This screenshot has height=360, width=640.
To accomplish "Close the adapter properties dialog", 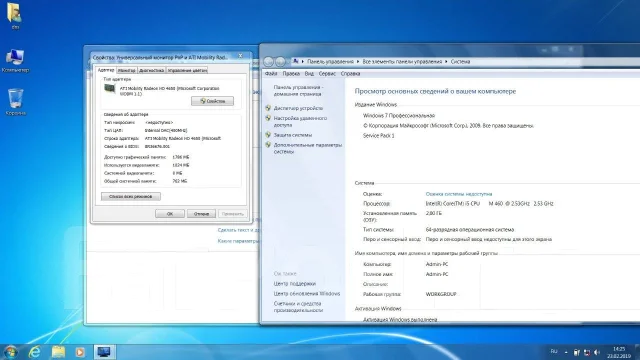I will point(240,56).
